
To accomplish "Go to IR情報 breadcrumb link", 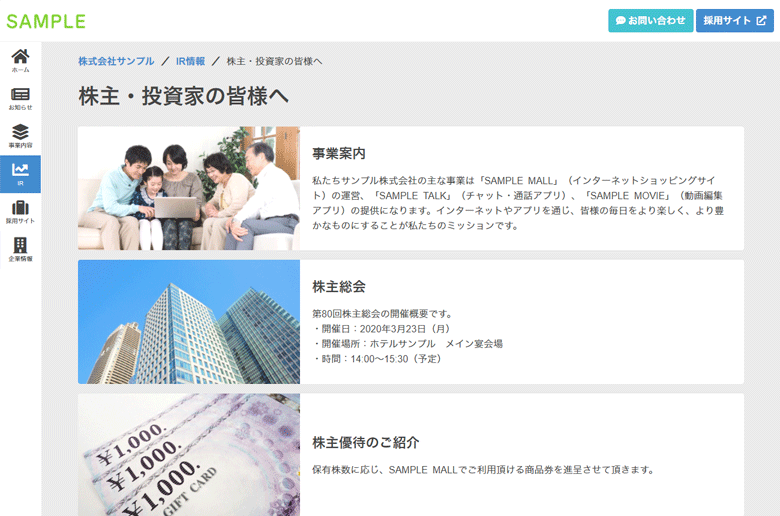I will pyautogui.click(x=190, y=61).
